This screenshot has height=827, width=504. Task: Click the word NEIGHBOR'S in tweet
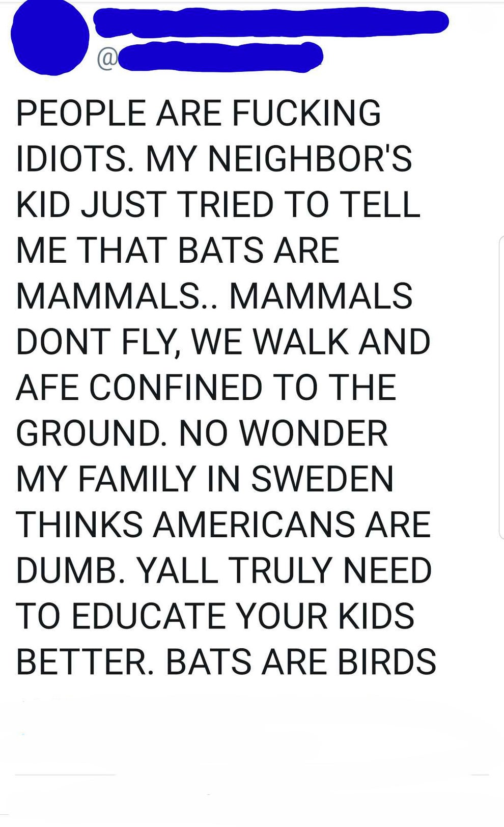(x=310, y=159)
